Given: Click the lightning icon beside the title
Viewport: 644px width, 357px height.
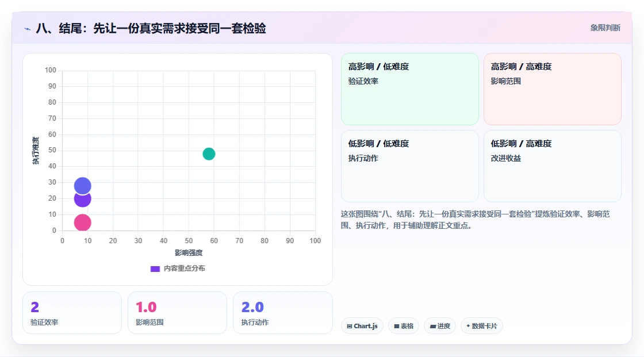Looking at the screenshot, I should pyautogui.click(x=27, y=29).
